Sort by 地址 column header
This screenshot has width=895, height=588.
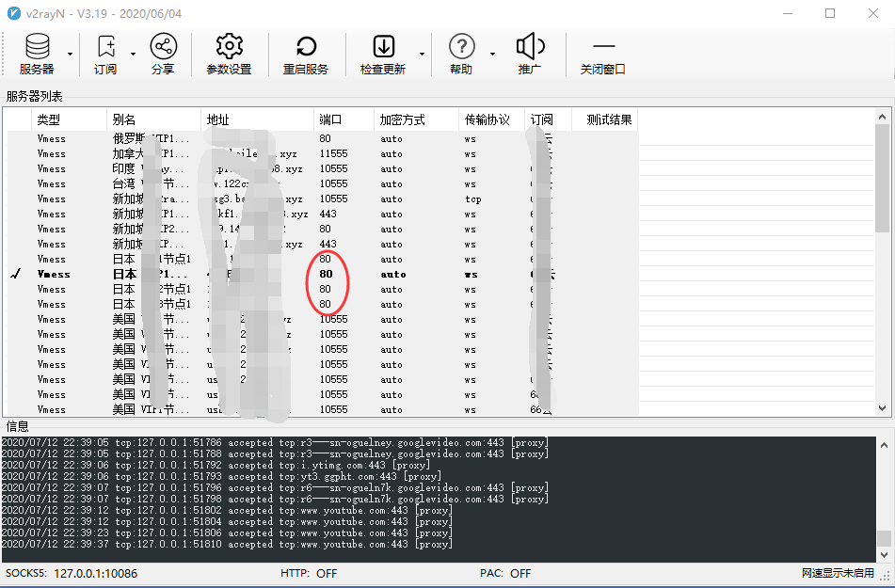pos(257,119)
